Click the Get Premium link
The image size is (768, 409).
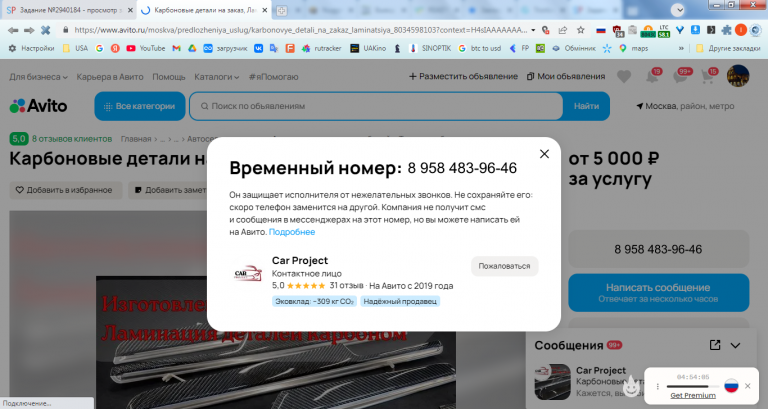tap(693, 395)
